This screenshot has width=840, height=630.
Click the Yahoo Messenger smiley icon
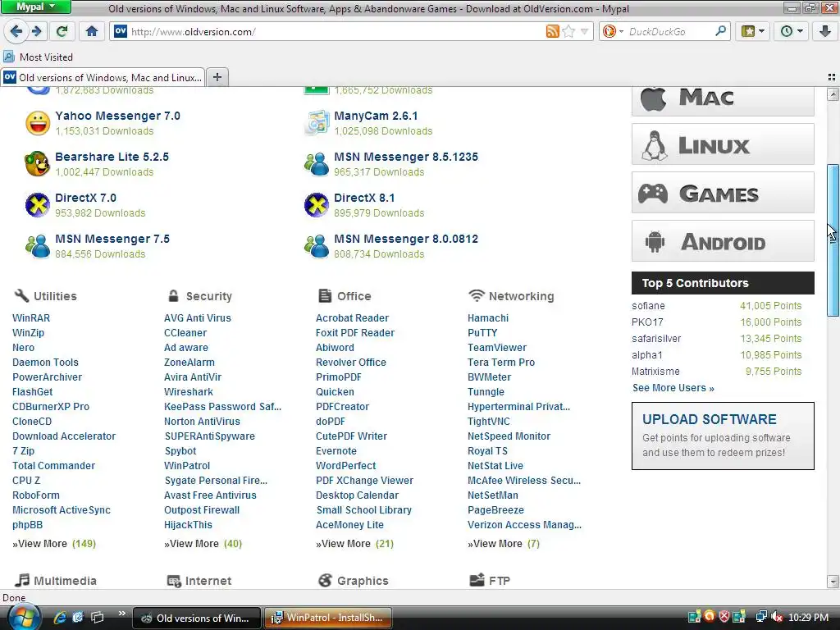pos(38,123)
